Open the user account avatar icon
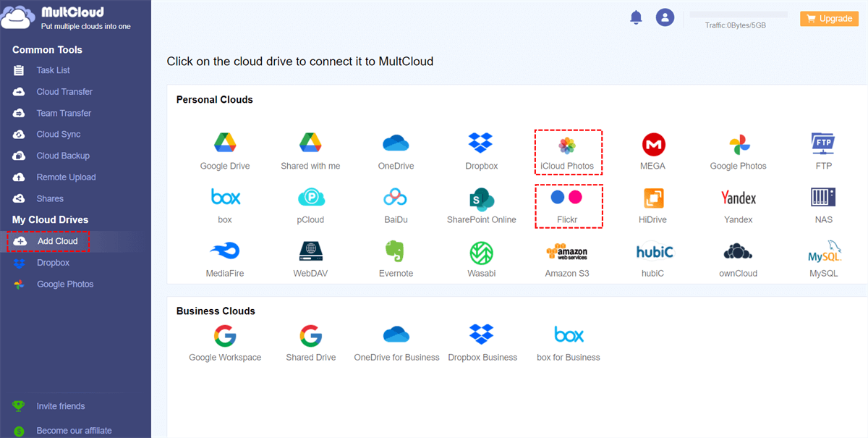The width and height of the screenshot is (868, 438). (x=665, y=17)
